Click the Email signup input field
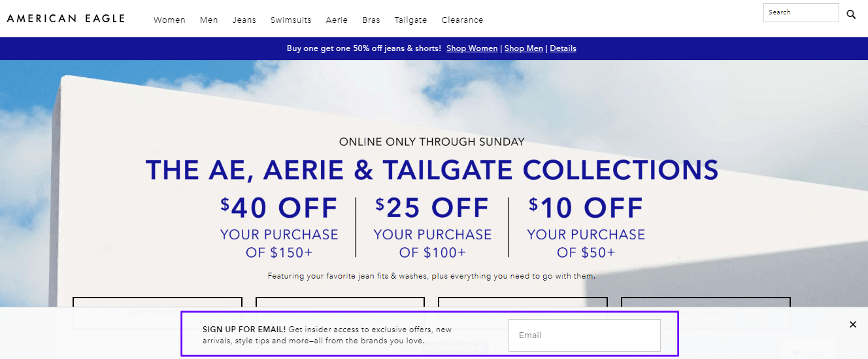 584,335
